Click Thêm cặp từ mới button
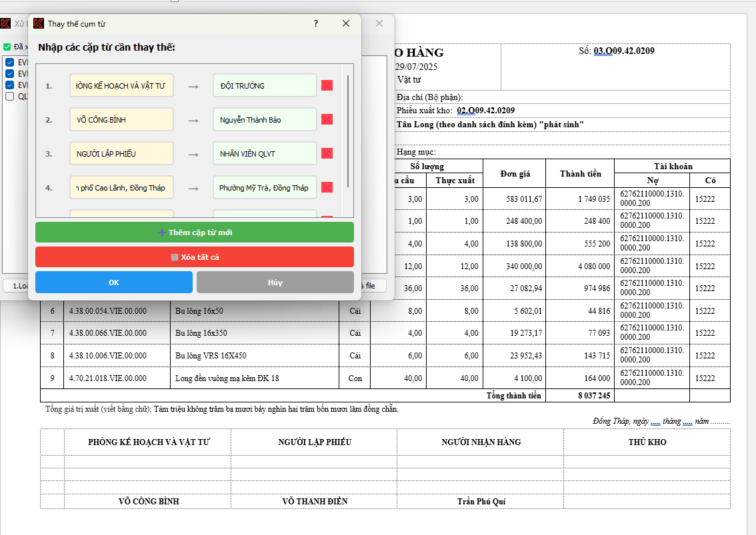This screenshot has height=535, width=756. (x=194, y=233)
